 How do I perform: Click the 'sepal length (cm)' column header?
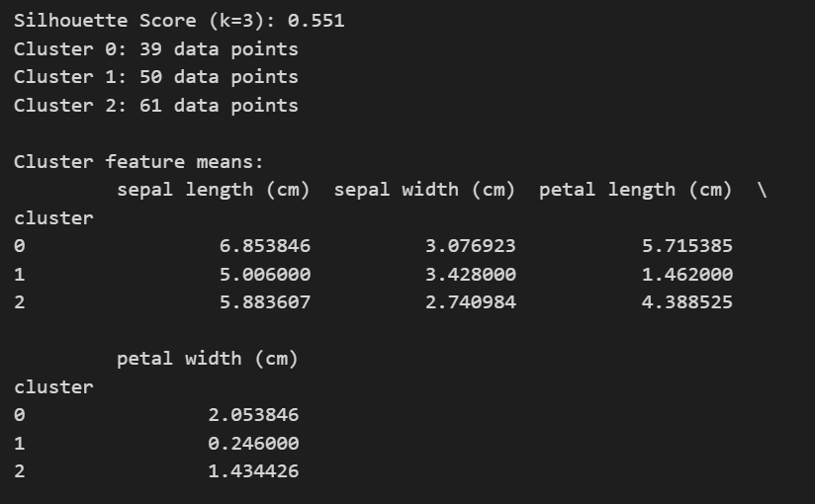[x=213, y=190]
